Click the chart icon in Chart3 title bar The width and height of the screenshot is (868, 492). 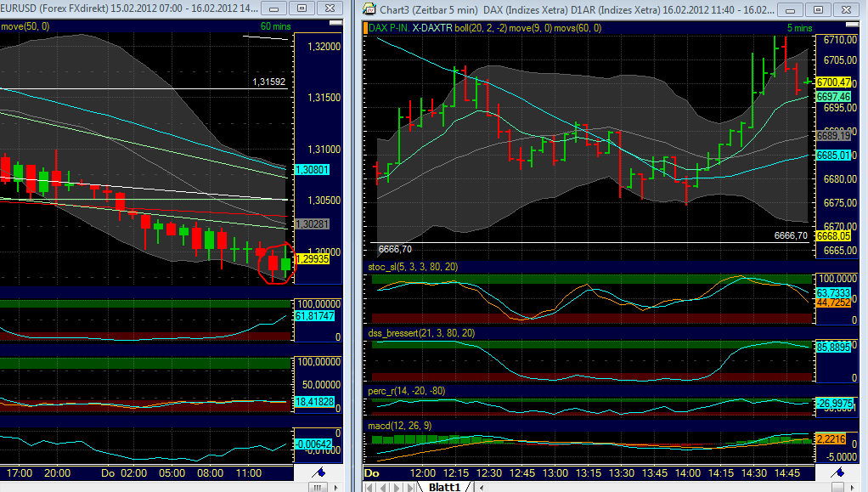click(x=368, y=10)
